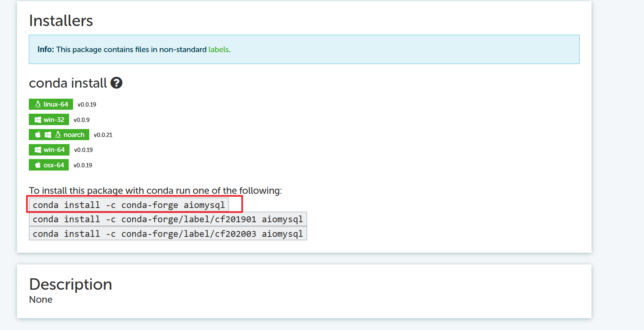The width and height of the screenshot is (644, 330).
Task: Click version v0.0.21 next to noarch
Action: [103, 135]
